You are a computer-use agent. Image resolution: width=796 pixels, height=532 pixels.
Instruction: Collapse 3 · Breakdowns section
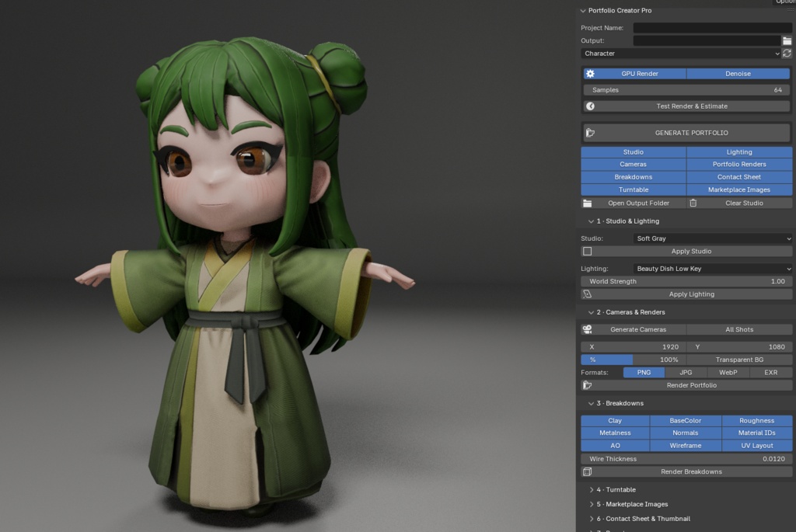tap(591, 404)
